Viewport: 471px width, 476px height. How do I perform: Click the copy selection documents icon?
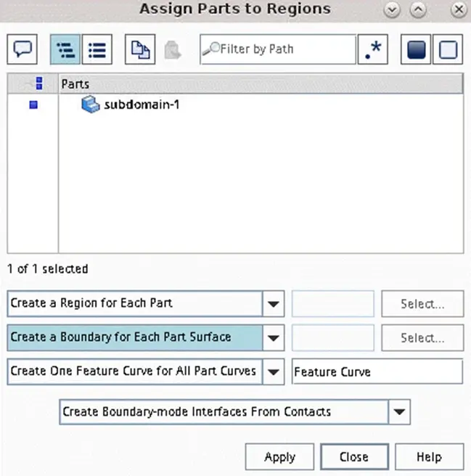[x=140, y=49]
